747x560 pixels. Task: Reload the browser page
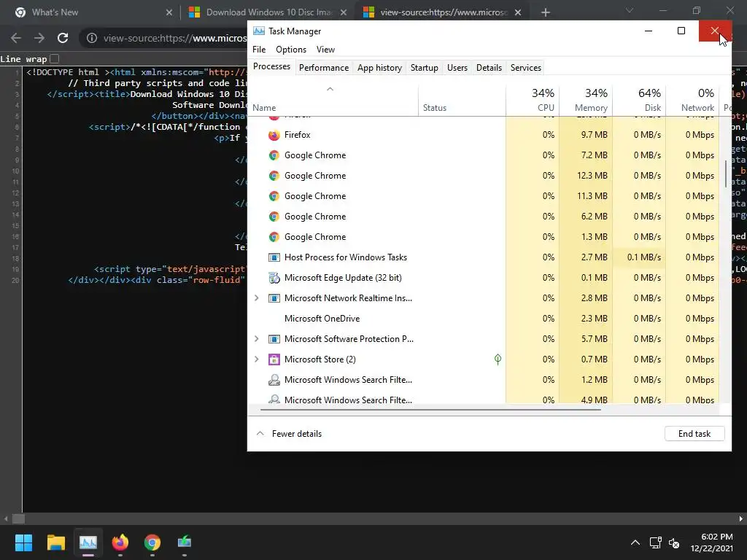[63, 38]
